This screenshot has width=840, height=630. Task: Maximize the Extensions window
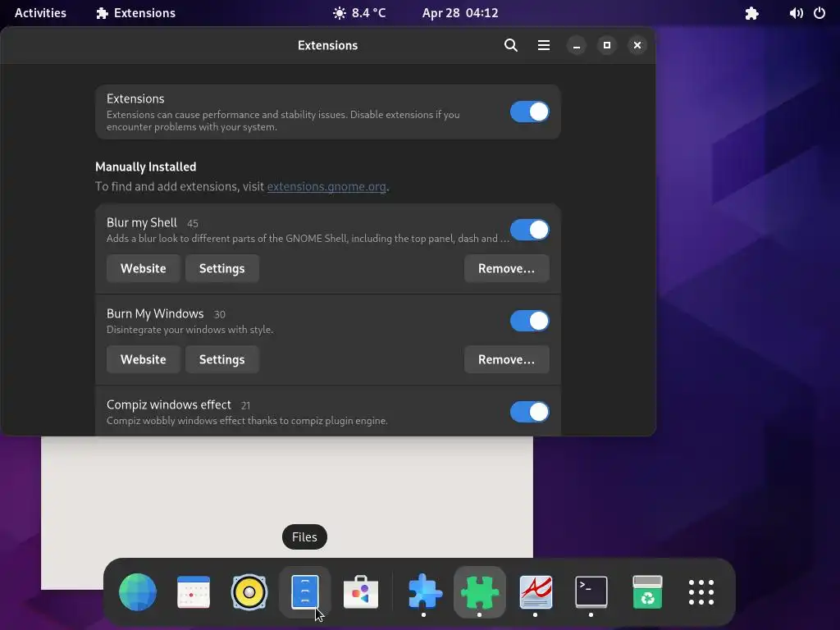(x=606, y=45)
